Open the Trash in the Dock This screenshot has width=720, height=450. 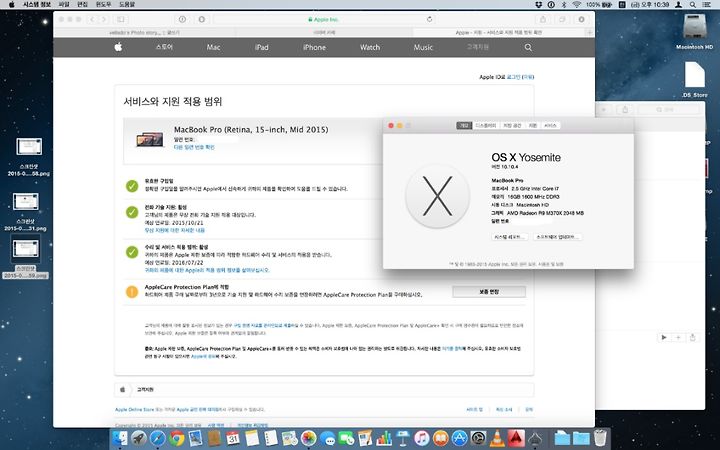(600, 439)
